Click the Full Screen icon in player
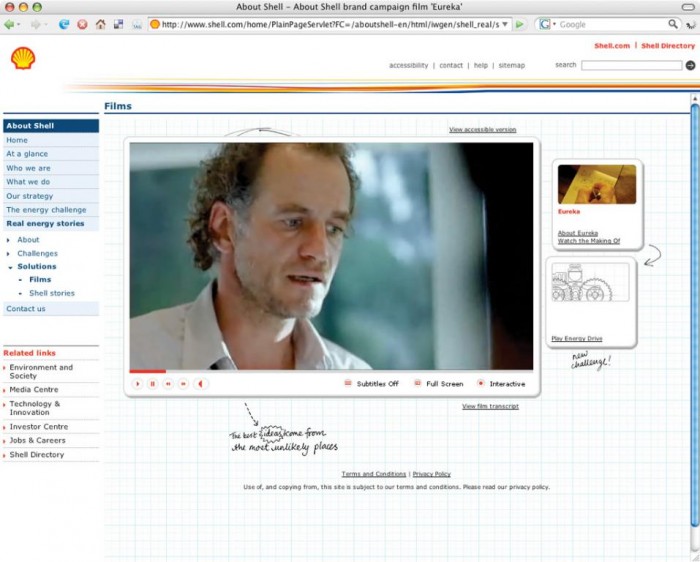The width and height of the screenshot is (700, 562). [x=417, y=383]
